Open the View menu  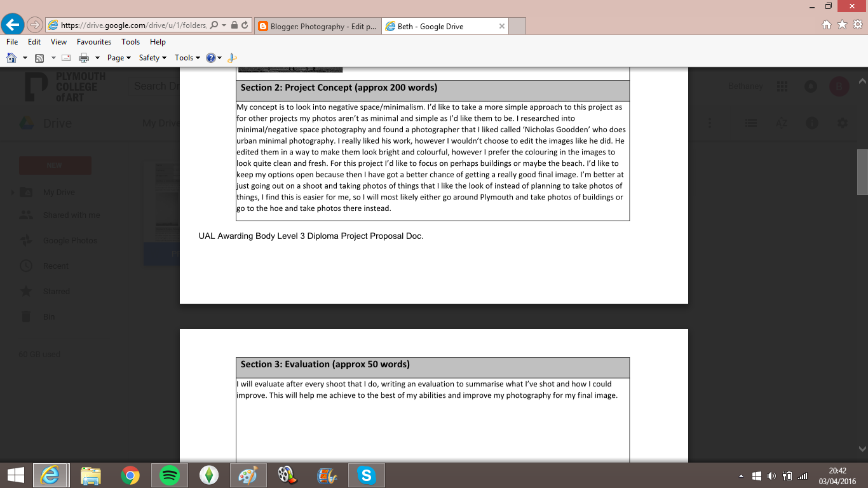click(x=59, y=42)
